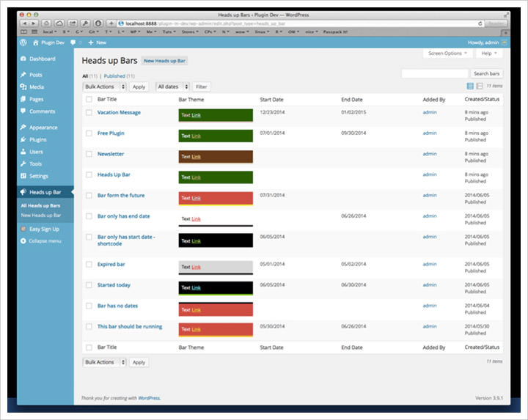
Task: Check the select-all box in table header
Action: (89, 99)
